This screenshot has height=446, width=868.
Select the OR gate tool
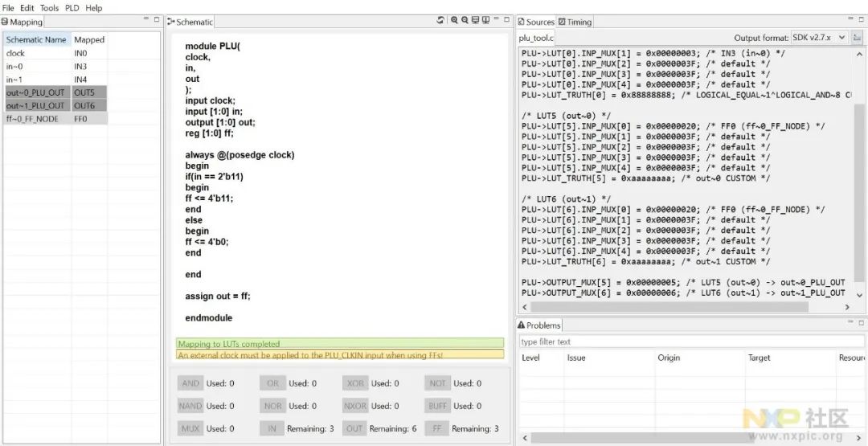(x=272, y=383)
